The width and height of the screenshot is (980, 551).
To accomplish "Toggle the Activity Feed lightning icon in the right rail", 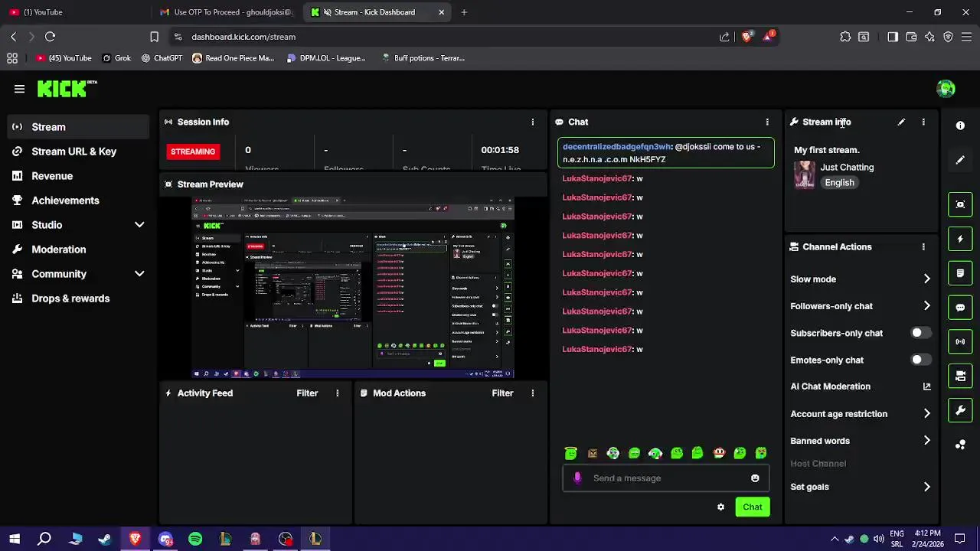I will point(960,239).
